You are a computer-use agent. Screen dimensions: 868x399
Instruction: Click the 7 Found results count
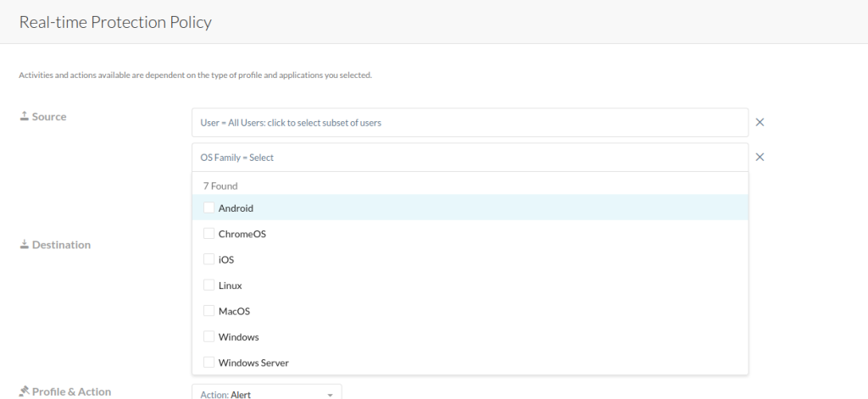pyautogui.click(x=220, y=186)
